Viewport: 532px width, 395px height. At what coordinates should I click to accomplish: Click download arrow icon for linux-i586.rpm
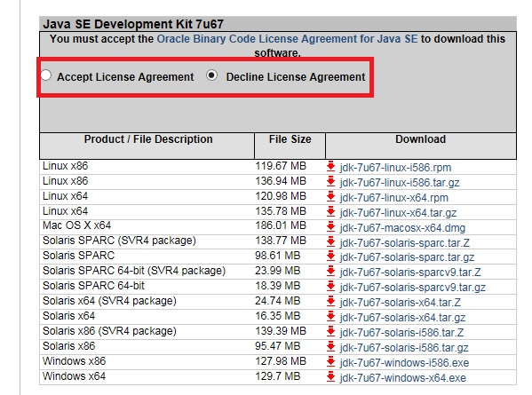click(330, 167)
